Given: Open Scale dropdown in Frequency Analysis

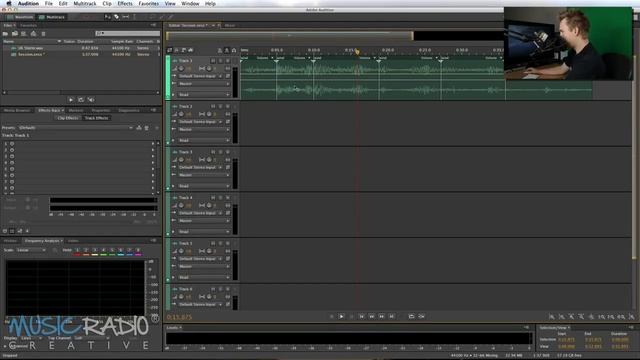Looking at the screenshot, I should (x=31, y=250).
